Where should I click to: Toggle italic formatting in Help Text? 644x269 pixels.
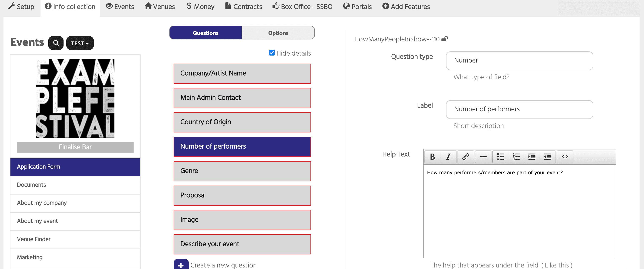click(448, 157)
